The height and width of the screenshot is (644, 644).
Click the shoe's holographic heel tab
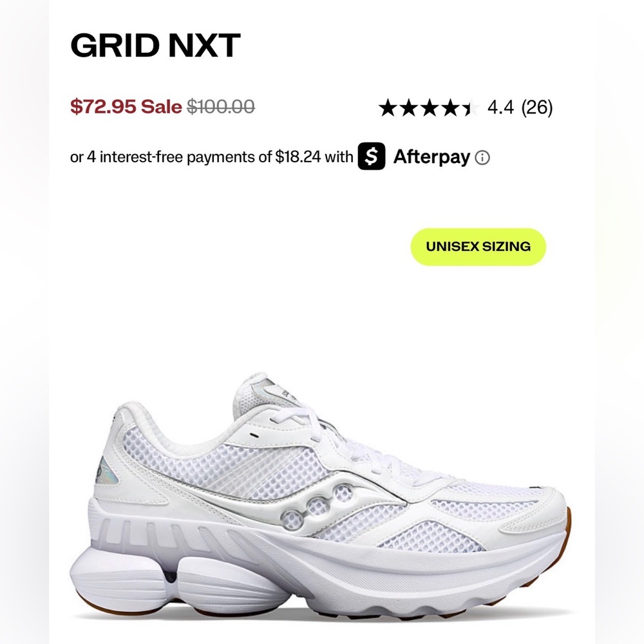106,469
